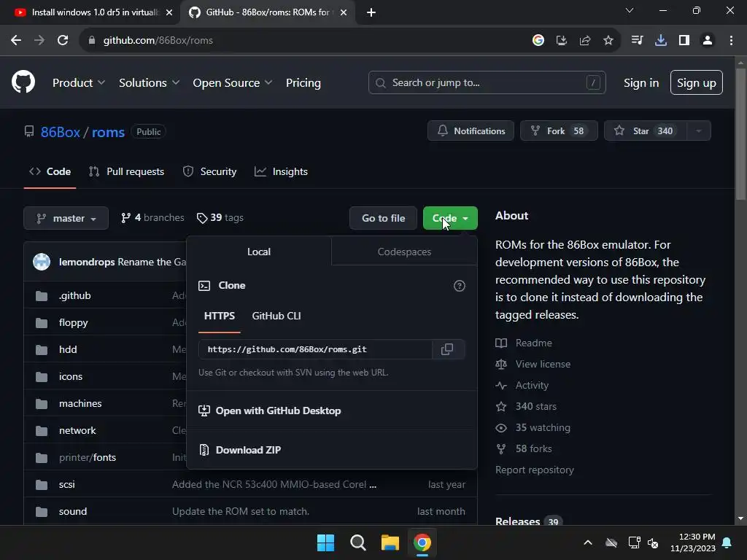The image size is (747, 560).
Task: Toggle the green Code dropdown button
Action: (x=450, y=218)
